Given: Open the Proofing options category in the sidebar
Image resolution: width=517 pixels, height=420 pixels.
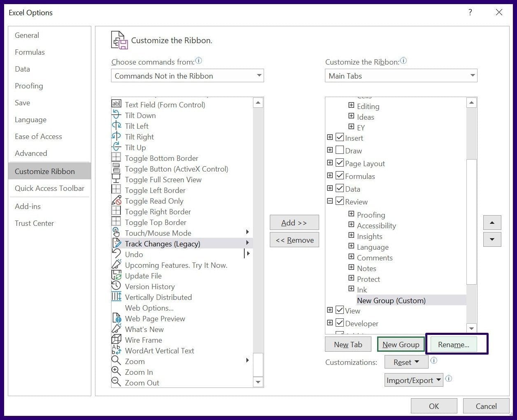Looking at the screenshot, I should [x=49, y=86].
